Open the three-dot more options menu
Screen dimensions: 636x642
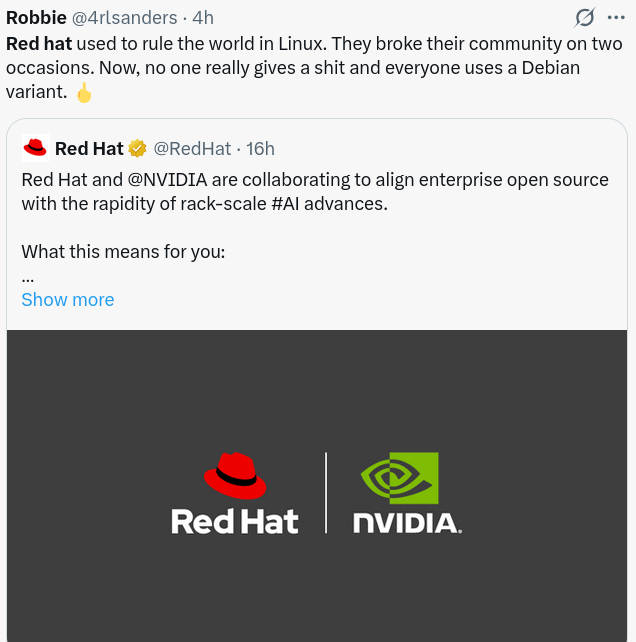point(616,17)
